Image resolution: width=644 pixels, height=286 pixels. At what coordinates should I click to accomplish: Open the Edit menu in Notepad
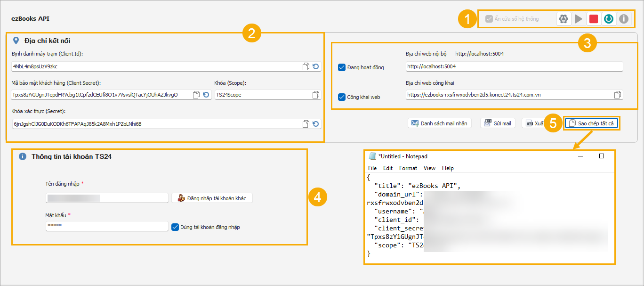(x=388, y=168)
